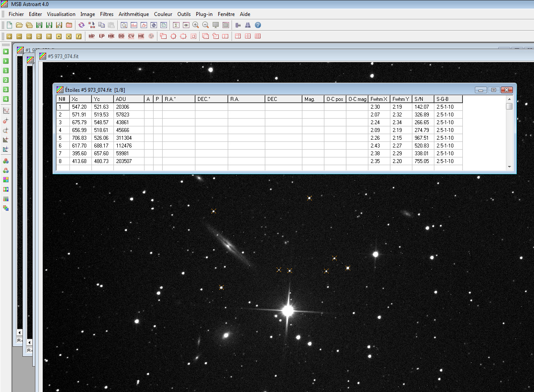The height and width of the screenshot is (392, 534).
Task: Select the zoom in magnifier toolbar icon
Action: coord(195,25)
